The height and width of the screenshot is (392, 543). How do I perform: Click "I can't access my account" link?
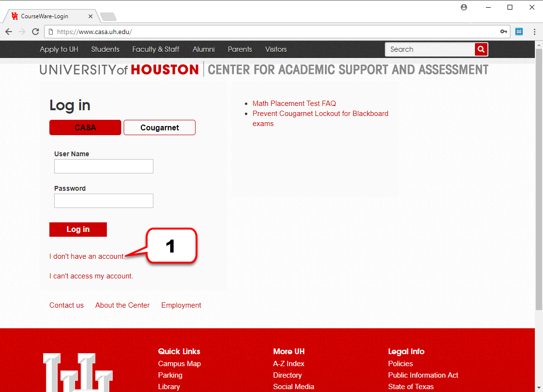click(x=91, y=276)
